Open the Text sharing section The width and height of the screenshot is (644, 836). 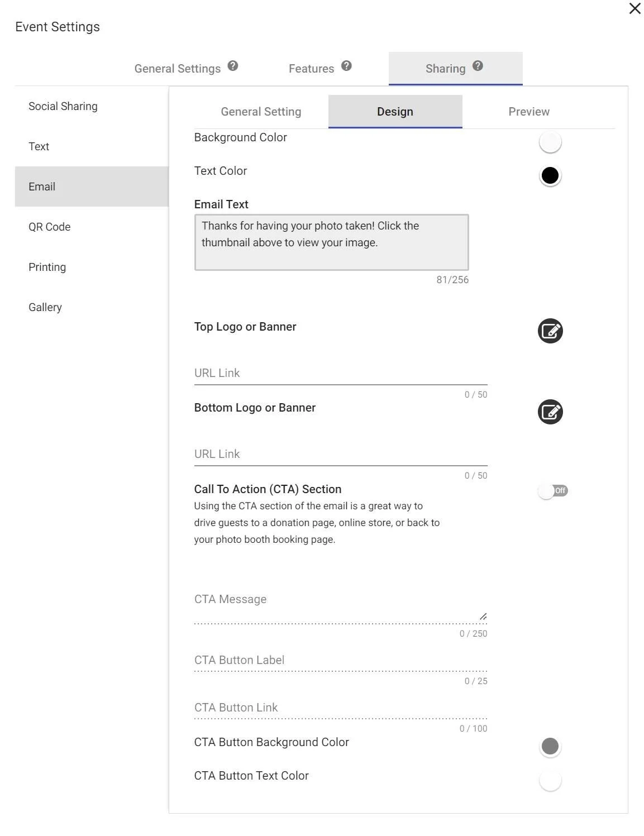coord(92,146)
